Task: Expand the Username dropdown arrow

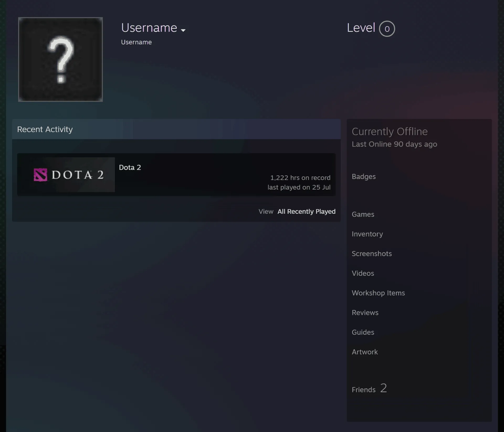Action: pos(183,30)
